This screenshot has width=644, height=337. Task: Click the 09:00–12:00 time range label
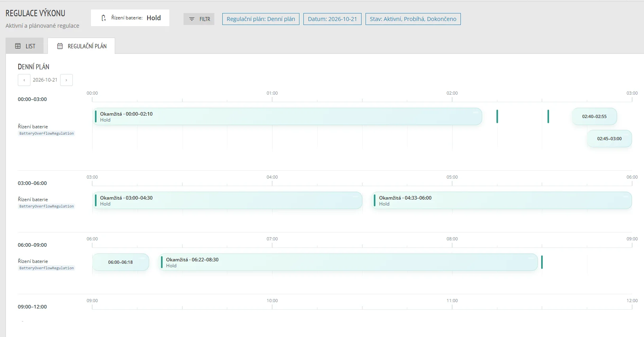tap(32, 307)
